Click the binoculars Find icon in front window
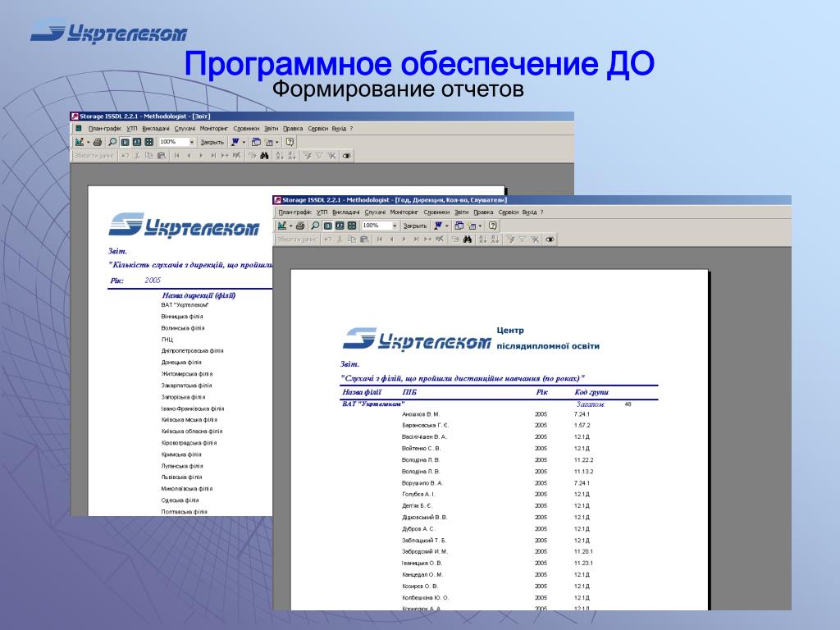Screen dimensions: 840x630 (467, 240)
